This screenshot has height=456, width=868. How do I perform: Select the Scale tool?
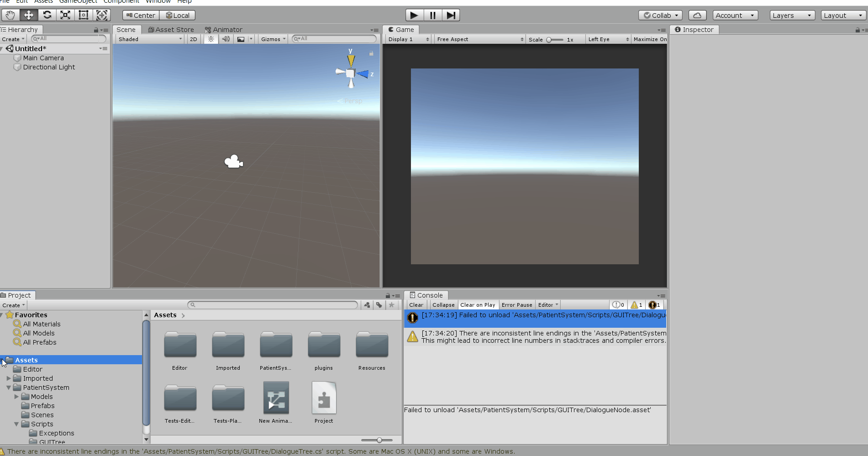pos(65,15)
